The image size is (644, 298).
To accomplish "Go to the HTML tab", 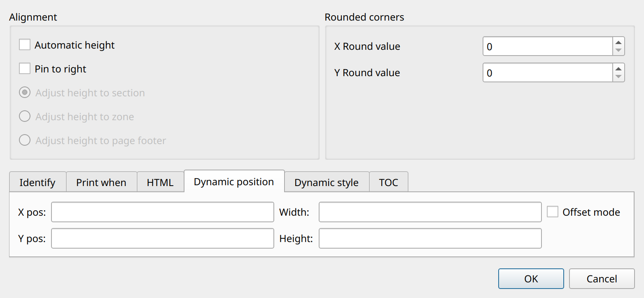I will [160, 182].
